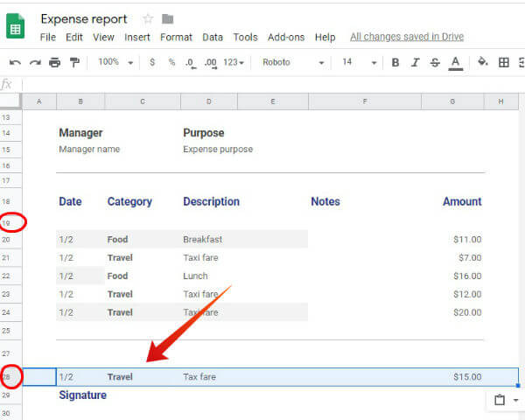Toggle bold formatting
525x420 pixels.
tap(395, 62)
